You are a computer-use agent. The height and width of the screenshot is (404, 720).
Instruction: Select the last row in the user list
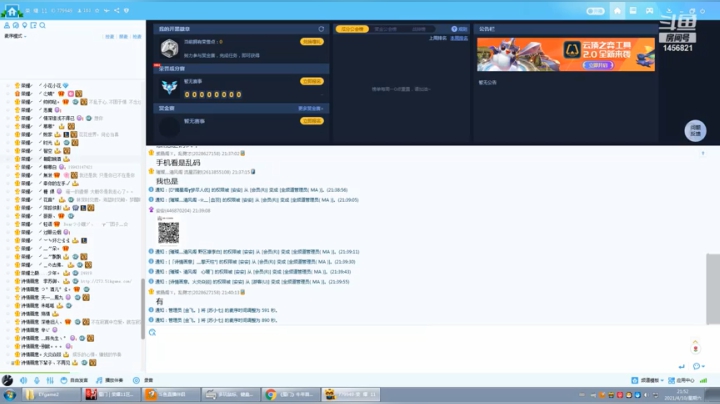(x=73, y=363)
